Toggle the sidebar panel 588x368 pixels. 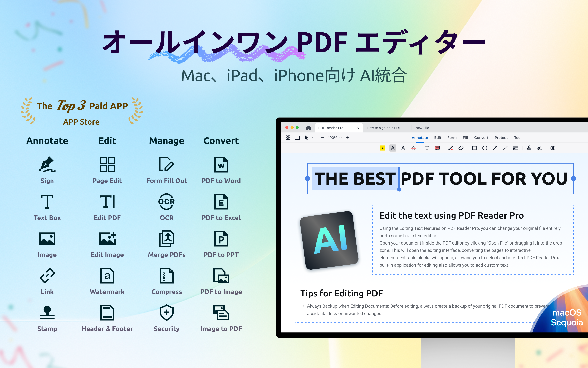(x=297, y=138)
